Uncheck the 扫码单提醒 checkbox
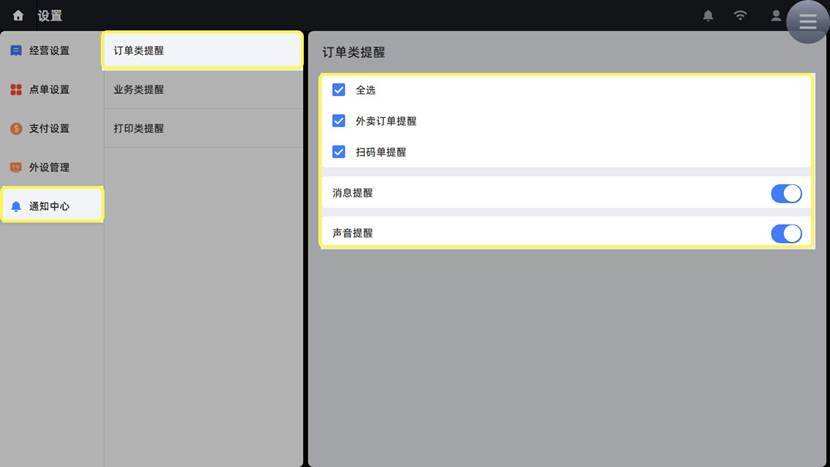 (338, 152)
